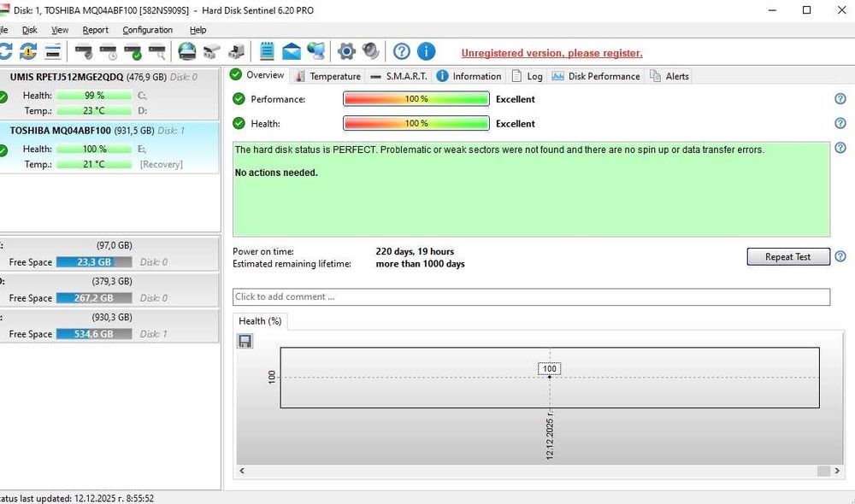This screenshot has width=855, height=504.
Task: Click help icon next to status text box
Action: point(840,148)
